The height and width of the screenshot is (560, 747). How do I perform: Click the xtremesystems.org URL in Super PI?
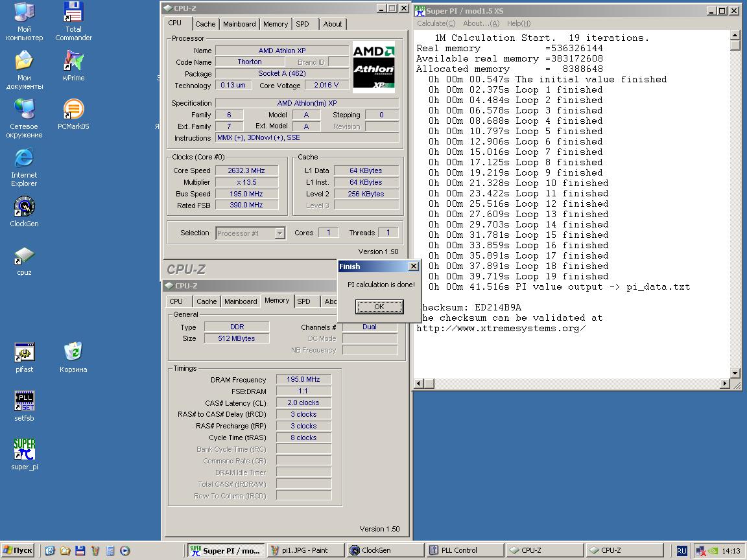[501, 329]
